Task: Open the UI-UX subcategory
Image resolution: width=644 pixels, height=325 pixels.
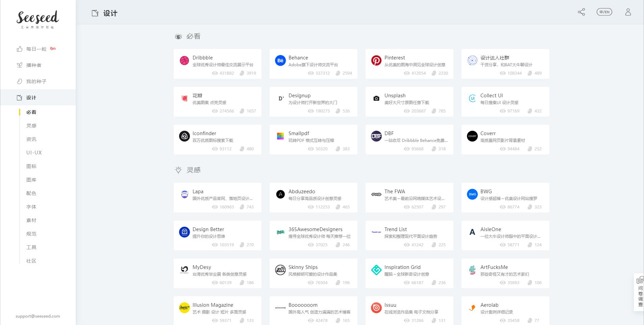Action: pos(34,153)
